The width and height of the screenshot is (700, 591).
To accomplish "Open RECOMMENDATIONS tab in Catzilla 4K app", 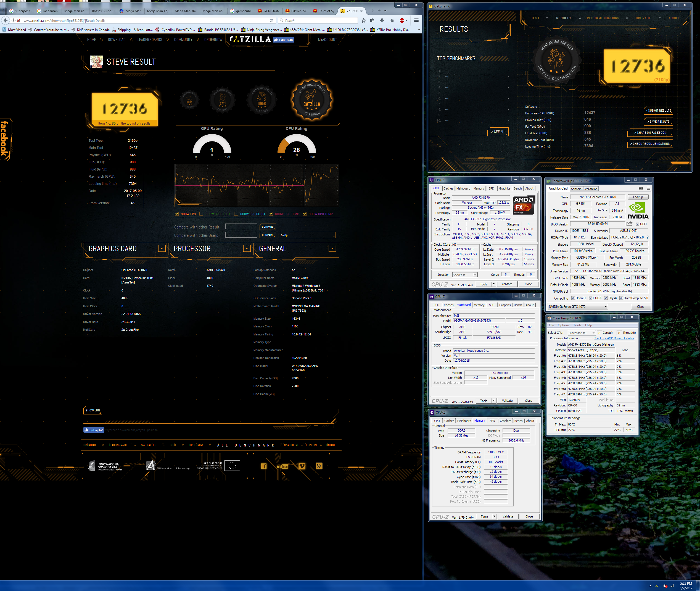I will point(603,18).
